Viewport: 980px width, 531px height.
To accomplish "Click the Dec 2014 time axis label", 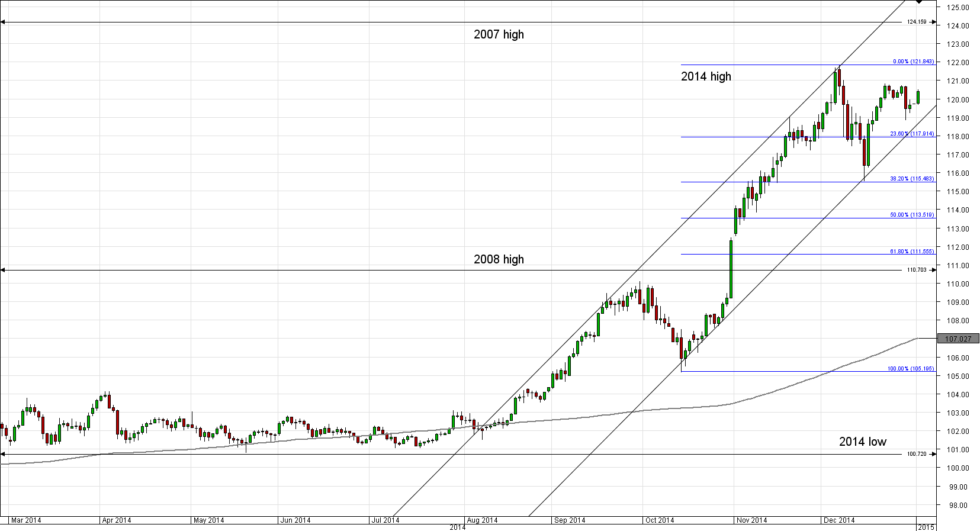I will click(x=839, y=520).
